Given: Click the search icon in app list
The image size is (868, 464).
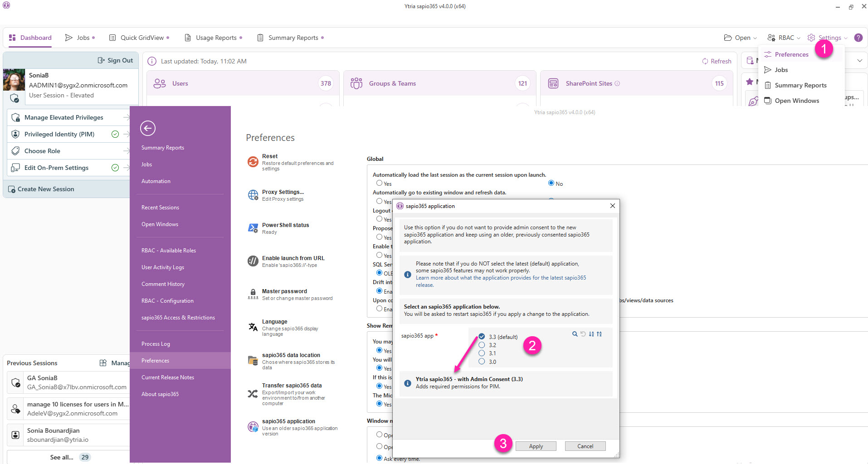Looking at the screenshot, I should click(575, 334).
